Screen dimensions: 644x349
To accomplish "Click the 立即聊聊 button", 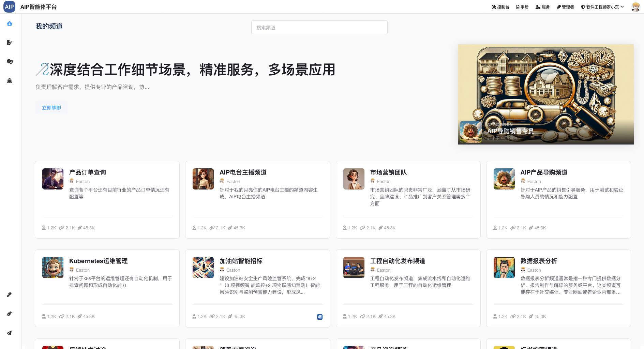I will pos(51,108).
